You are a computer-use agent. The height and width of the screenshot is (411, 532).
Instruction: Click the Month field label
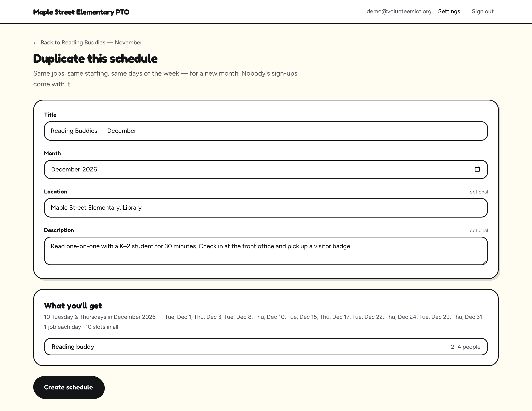click(52, 153)
